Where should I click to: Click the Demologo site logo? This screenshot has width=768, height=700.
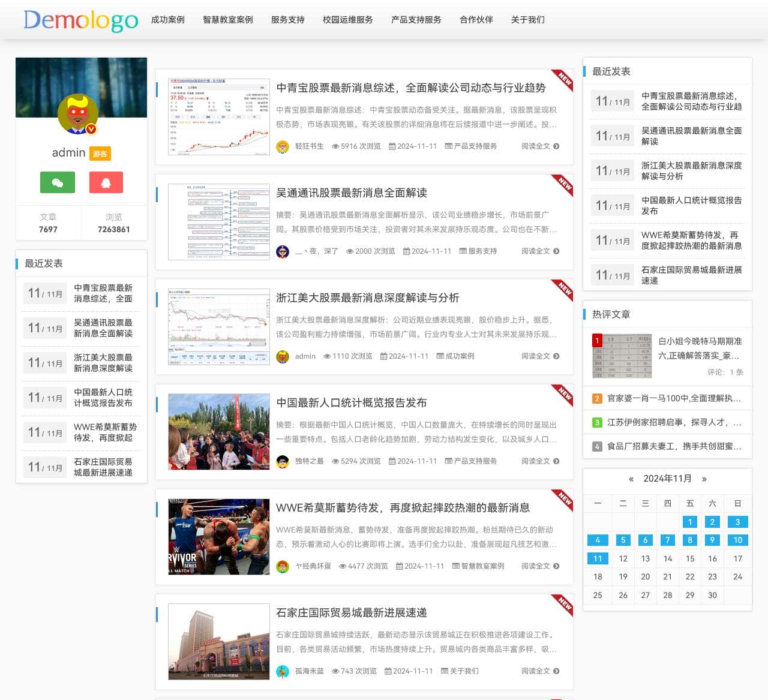(80, 20)
